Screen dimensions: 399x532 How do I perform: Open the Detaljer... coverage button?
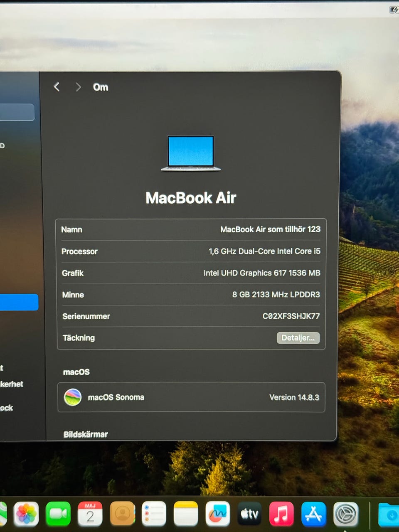click(x=298, y=338)
